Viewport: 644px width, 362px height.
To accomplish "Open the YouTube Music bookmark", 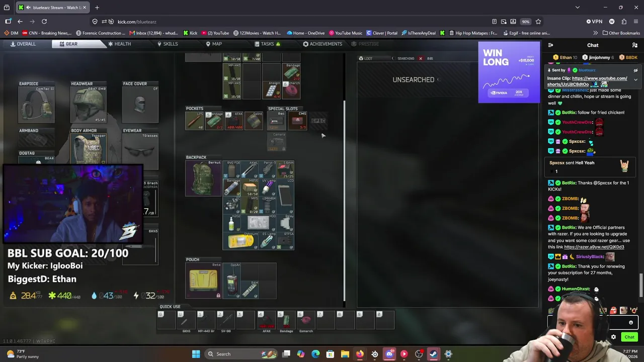I will pyautogui.click(x=346, y=33).
